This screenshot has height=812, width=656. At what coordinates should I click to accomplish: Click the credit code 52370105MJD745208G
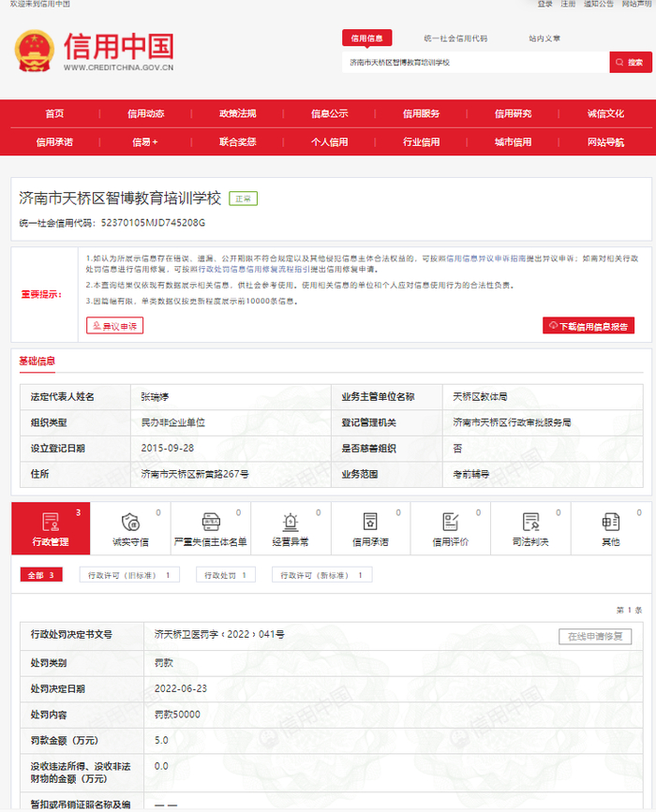(153, 223)
